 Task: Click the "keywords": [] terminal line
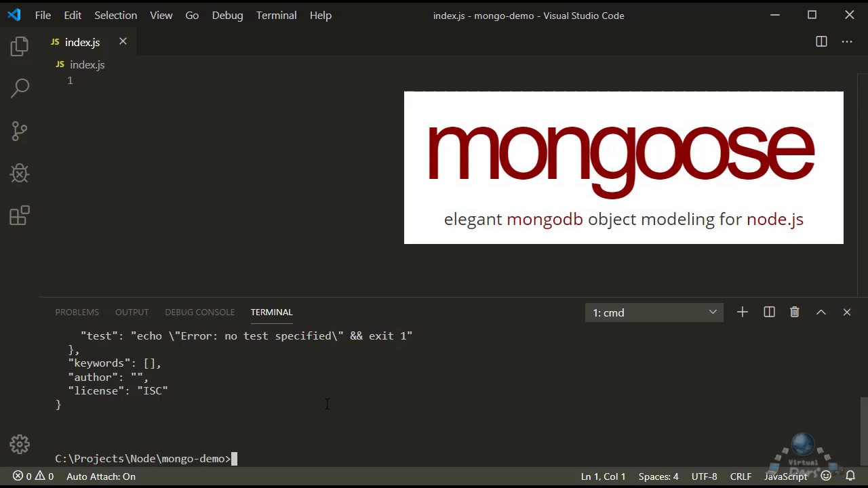[x=115, y=363]
